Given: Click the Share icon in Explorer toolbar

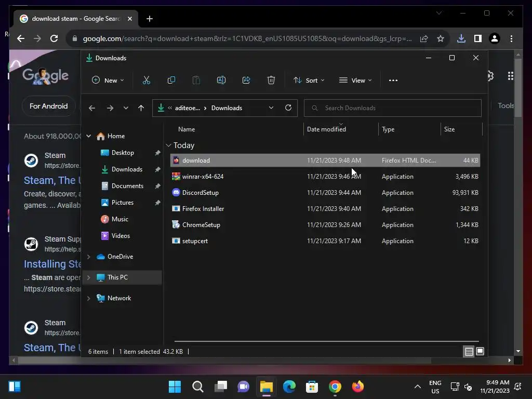Looking at the screenshot, I should pyautogui.click(x=246, y=81).
